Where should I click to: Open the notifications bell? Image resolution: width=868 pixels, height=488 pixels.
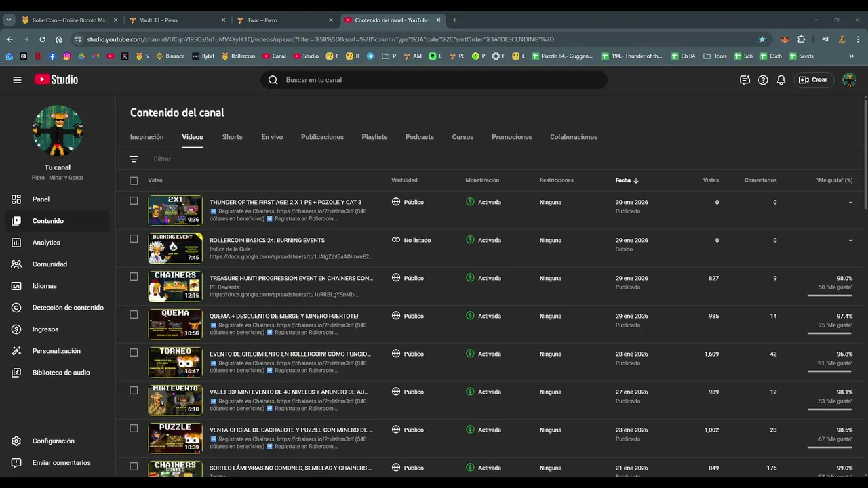[781, 80]
